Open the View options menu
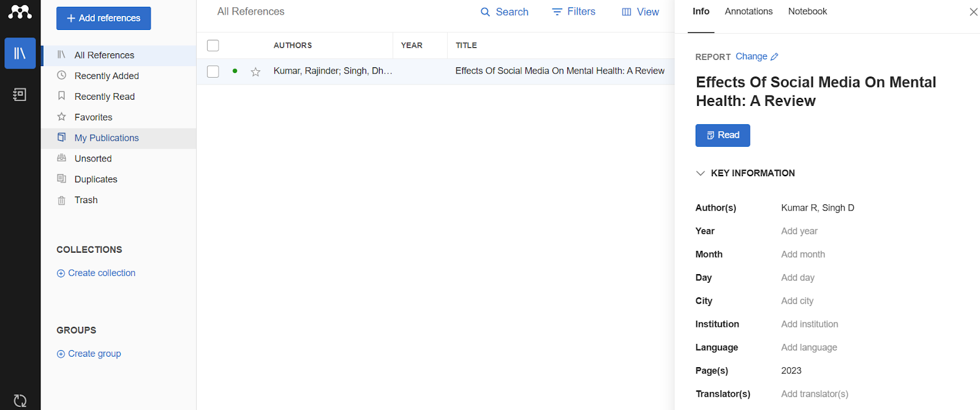 point(640,12)
